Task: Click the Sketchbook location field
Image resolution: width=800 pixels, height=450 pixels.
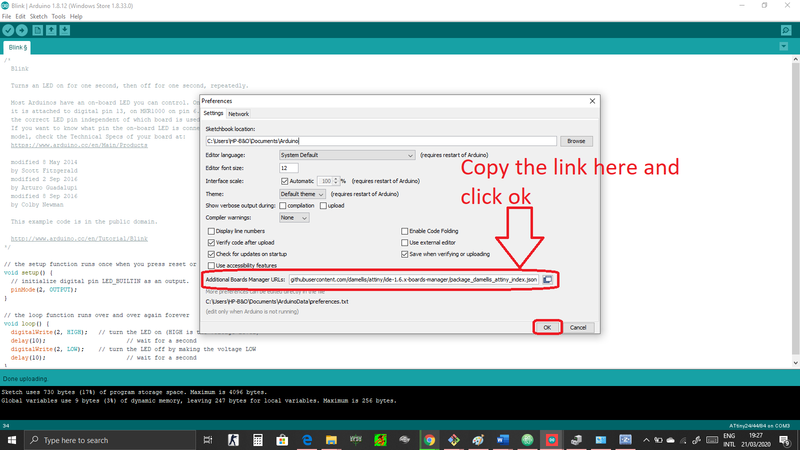Action: (381, 141)
